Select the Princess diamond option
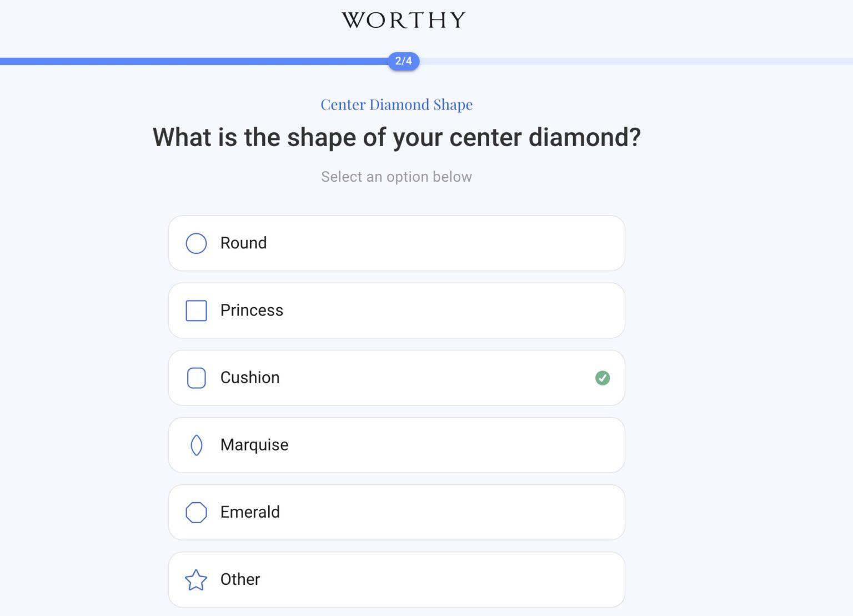Image resolution: width=853 pixels, height=616 pixels. tap(396, 310)
